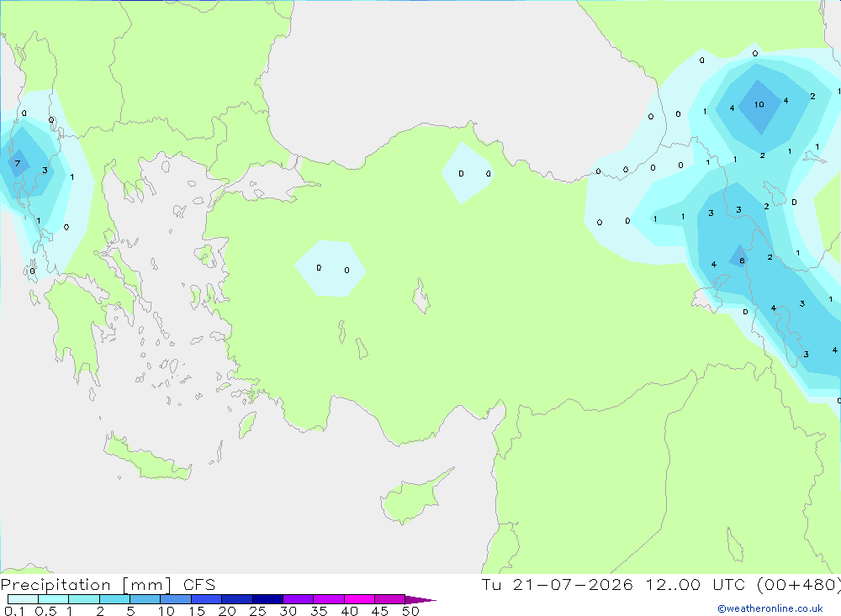The image size is (841, 616).
Task: Click the '10' precipitation value on the map
Action: (759, 104)
